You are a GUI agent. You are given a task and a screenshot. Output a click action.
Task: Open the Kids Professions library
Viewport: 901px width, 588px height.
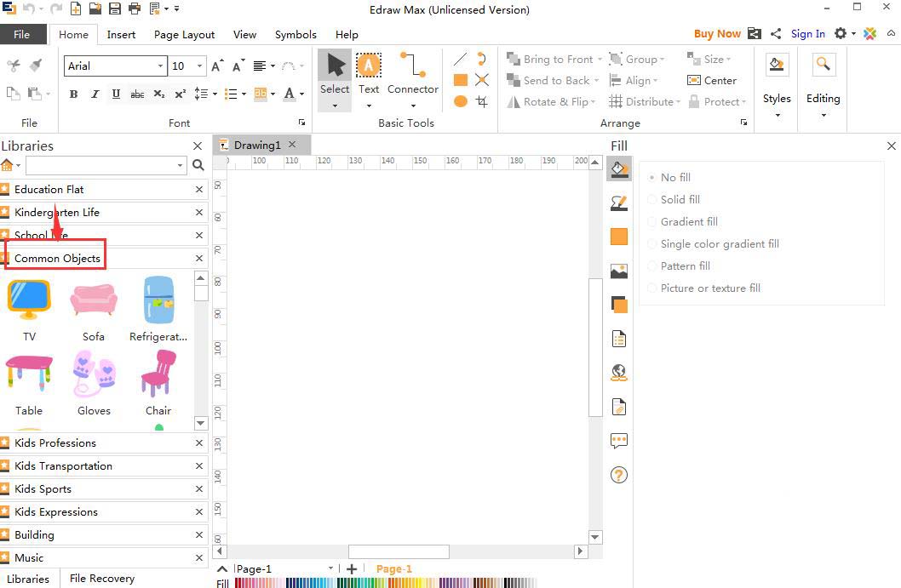[x=55, y=442]
